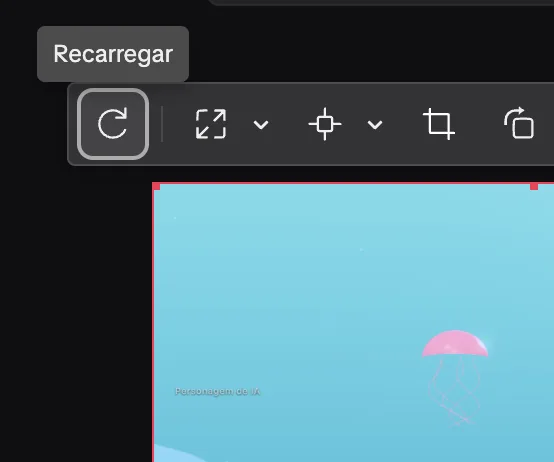Click the Recarregar reload icon
Image resolution: width=554 pixels, height=462 pixels.
click(113, 124)
